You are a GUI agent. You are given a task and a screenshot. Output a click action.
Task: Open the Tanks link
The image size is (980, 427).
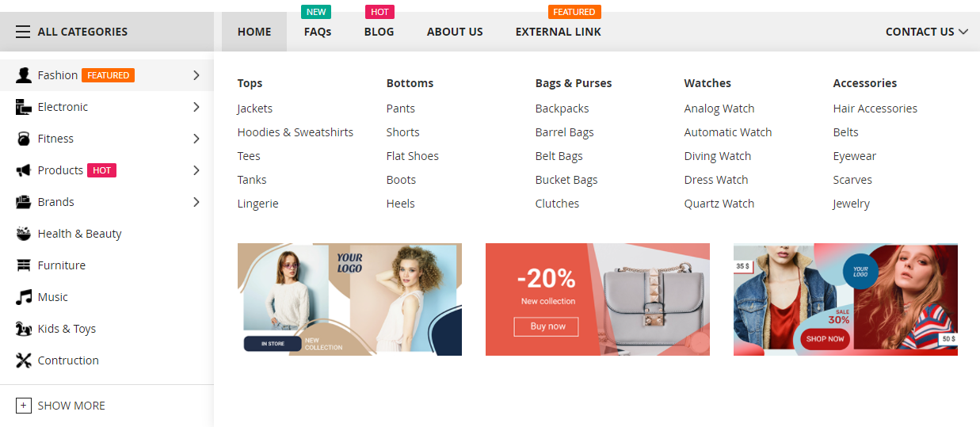[252, 180]
